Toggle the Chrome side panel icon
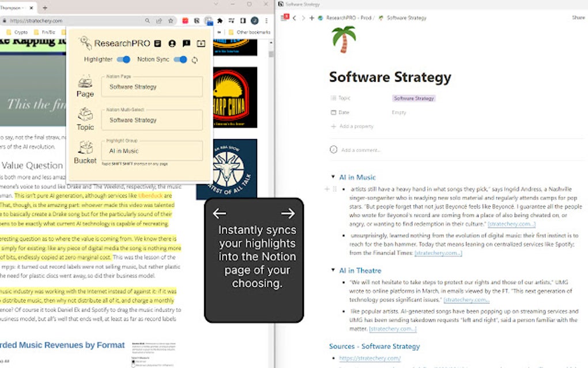The width and height of the screenshot is (588, 368). (x=243, y=21)
